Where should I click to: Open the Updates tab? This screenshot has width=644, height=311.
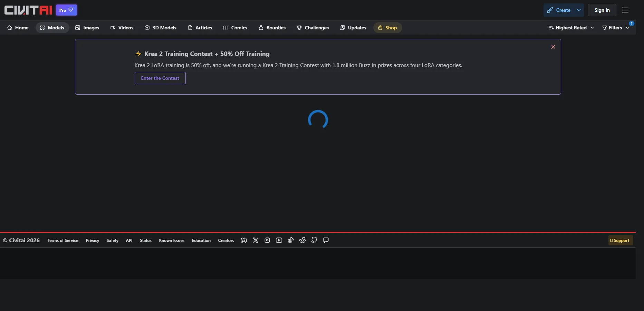(353, 28)
